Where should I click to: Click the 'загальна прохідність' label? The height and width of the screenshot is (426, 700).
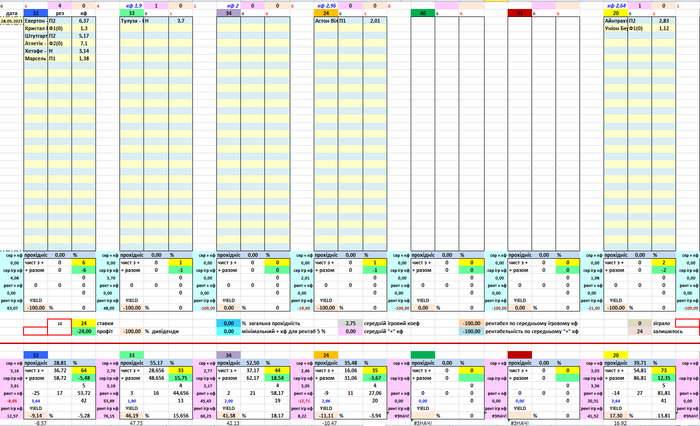pos(275,323)
